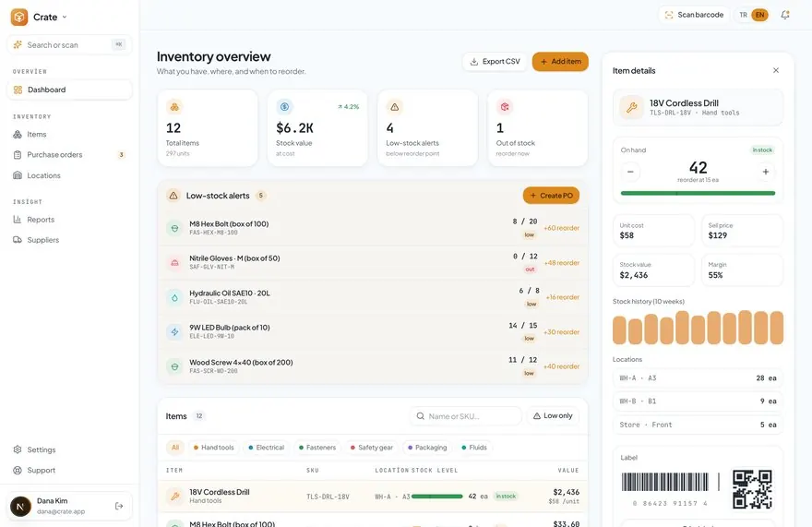Image resolution: width=812 pixels, height=527 pixels.
Task: Select WH-A · A3 location row
Action: pyautogui.click(x=698, y=378)
